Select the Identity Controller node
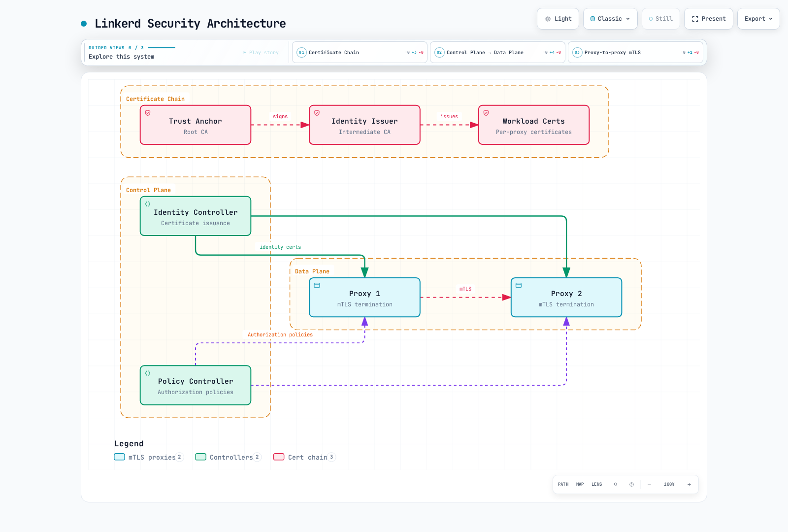This screenshot has width=788, height=532. coord(196,216)
